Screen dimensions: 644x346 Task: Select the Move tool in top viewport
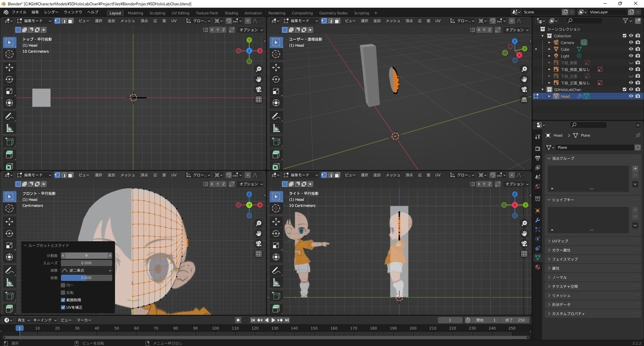(10, 67)
